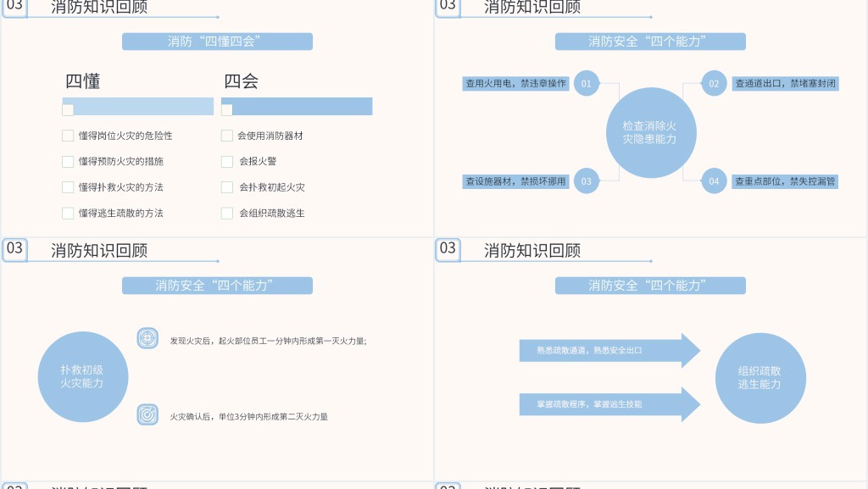868x489 pixels.
Task: Select the 02 numbered circle
Action: pos(714,84)
